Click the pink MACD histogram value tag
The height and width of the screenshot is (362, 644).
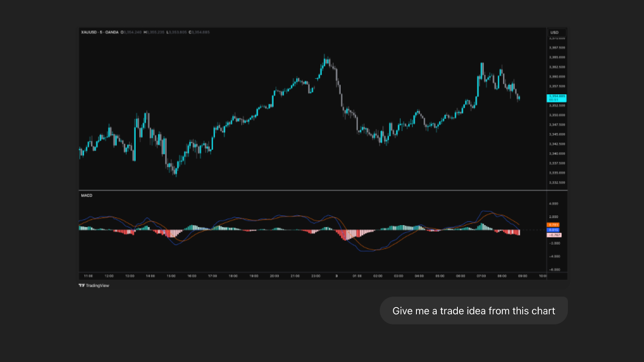coord(554,235)
